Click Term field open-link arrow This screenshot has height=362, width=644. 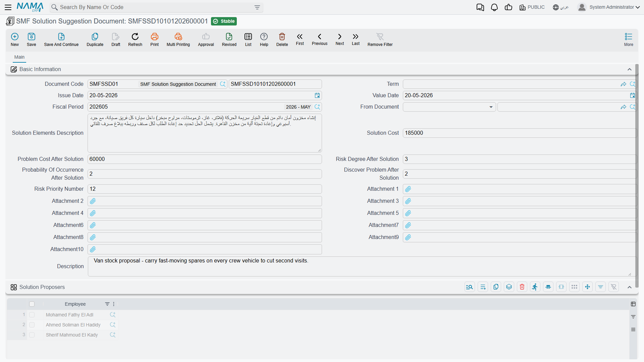(x=624, y=84)
